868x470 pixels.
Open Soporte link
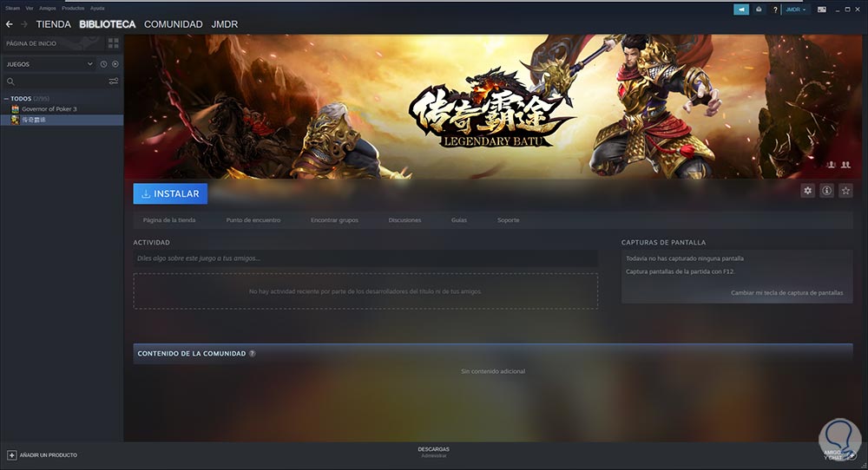(x=508, y=220)
